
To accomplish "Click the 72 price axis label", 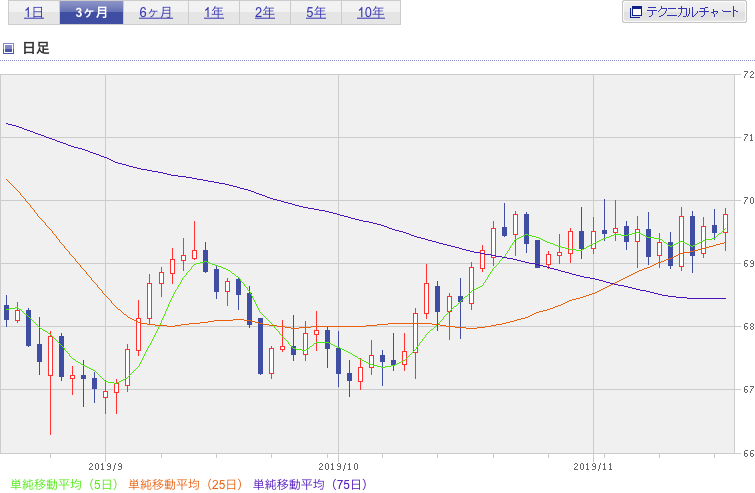I will [748, 75].
